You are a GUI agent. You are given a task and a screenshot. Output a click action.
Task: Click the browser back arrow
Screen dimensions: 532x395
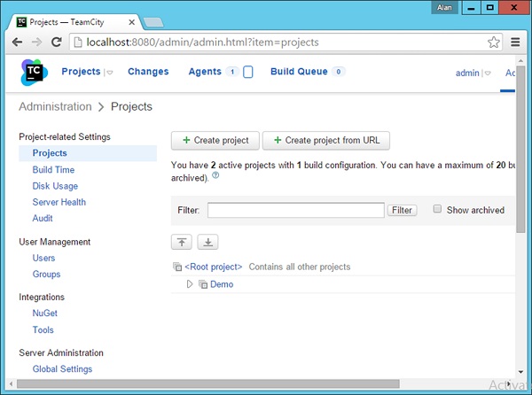click(17, 42)
